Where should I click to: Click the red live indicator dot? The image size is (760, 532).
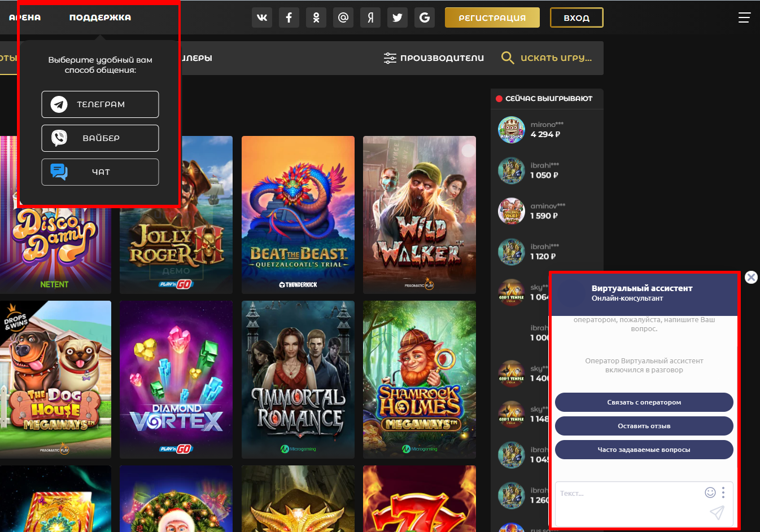(499, 99)
